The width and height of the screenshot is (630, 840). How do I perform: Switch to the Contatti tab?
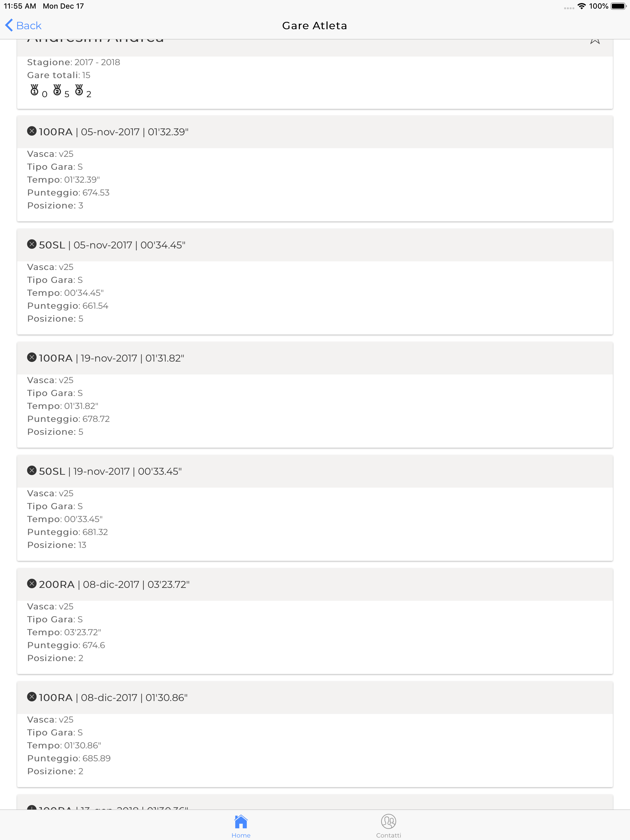coord(388,826)
